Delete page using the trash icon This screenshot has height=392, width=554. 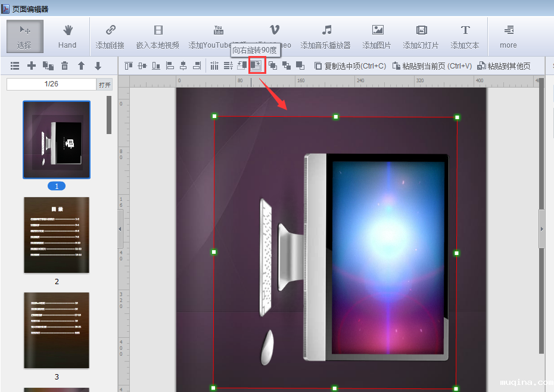pos(64,66)
